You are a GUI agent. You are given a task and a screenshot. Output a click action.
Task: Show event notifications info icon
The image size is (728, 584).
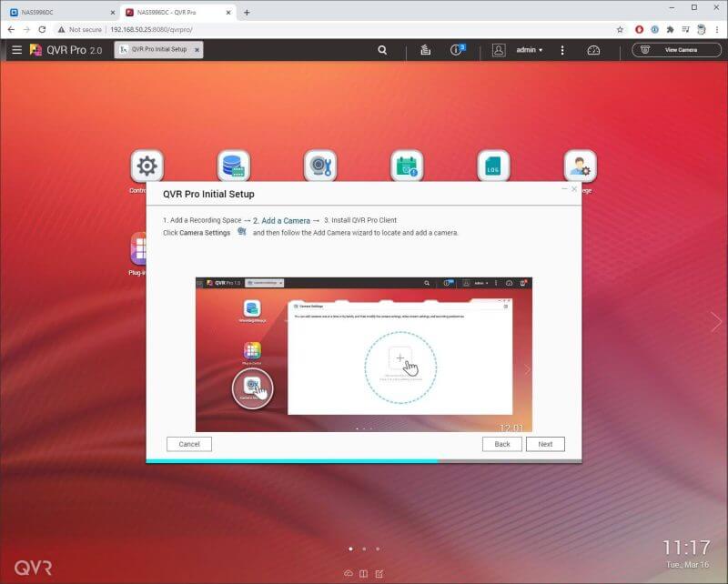457,50
